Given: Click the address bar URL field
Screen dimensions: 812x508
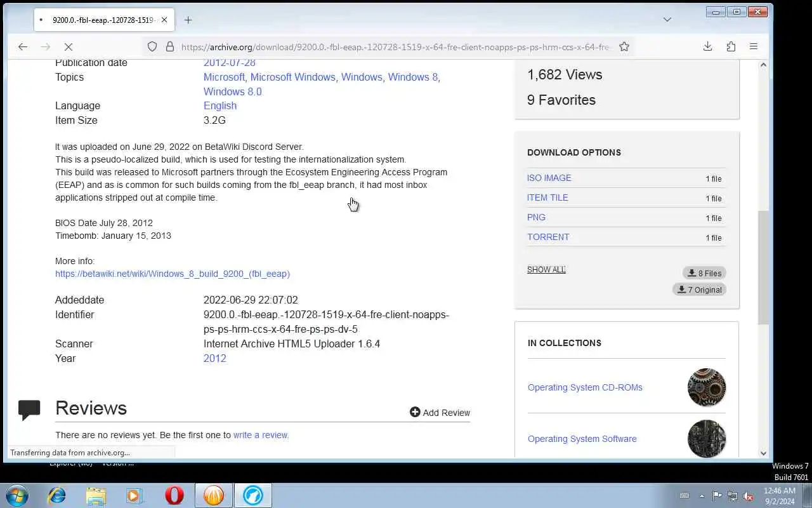Looking at the screenshot, I should [395, 46].
